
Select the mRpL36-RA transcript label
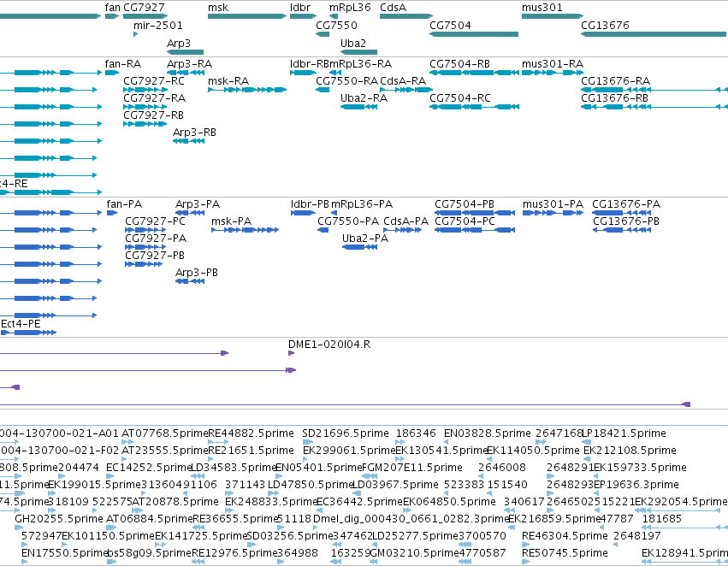click(x=360, y=63)
